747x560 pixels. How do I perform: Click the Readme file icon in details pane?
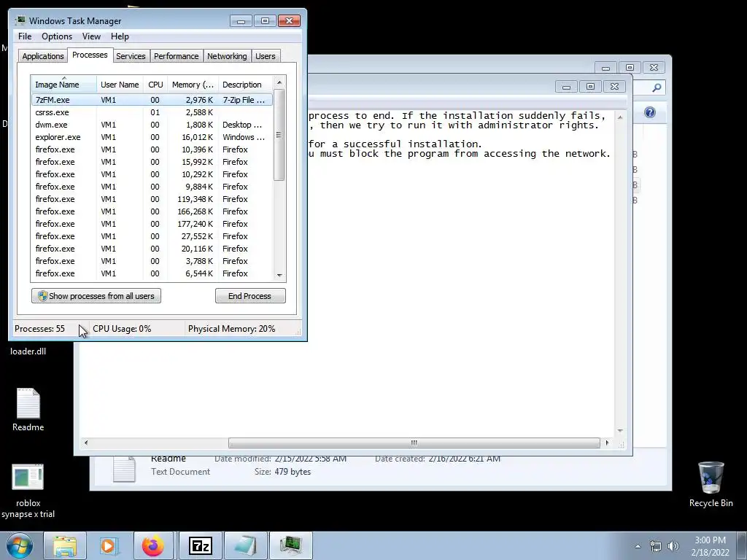pyautogui.click(x=124, y=469)
